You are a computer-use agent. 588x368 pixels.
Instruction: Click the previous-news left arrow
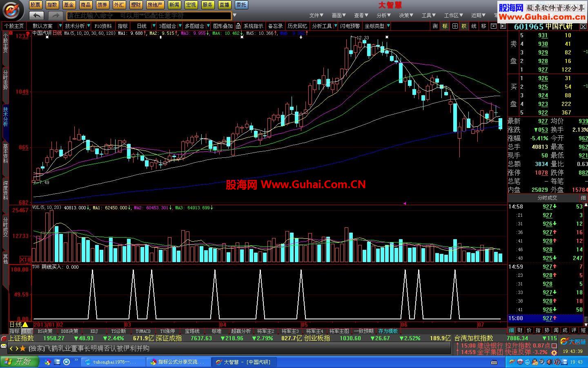[x=11, y=348]
